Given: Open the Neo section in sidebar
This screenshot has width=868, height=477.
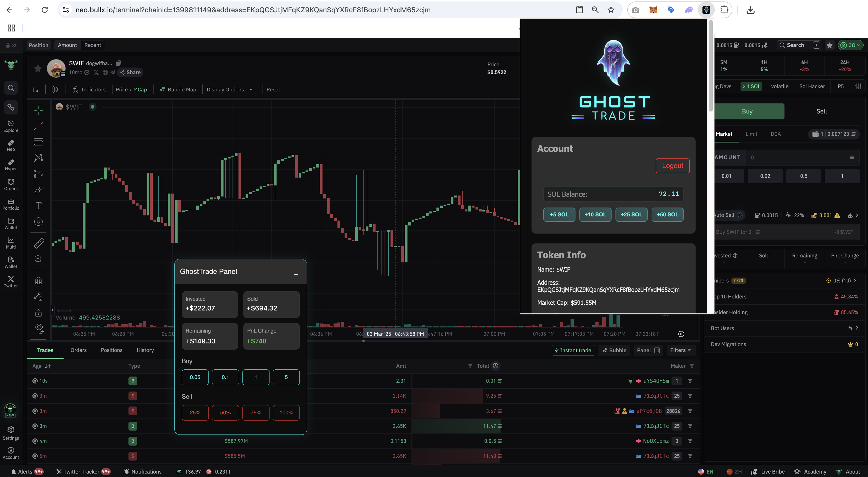Looking at the screenshot, I should tap(11, 146).
